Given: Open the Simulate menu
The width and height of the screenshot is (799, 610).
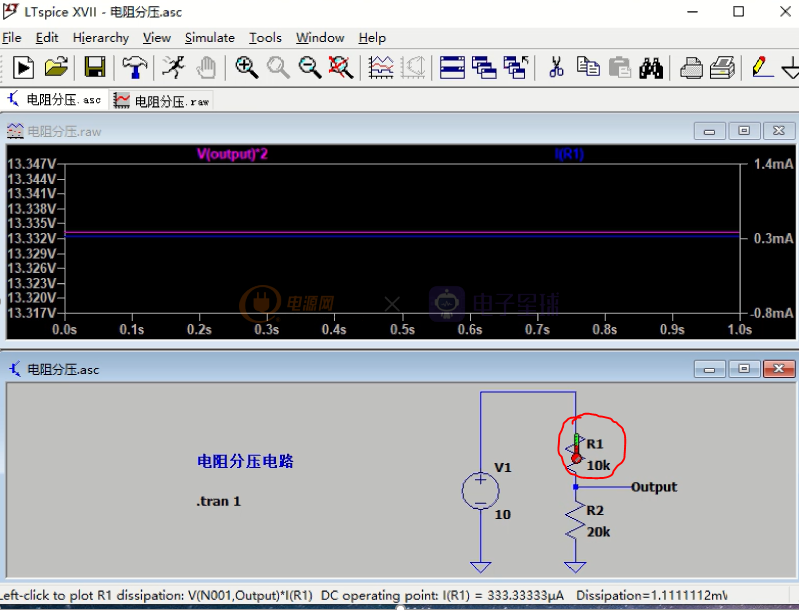Looking at the screenshot, I should 210,38.
